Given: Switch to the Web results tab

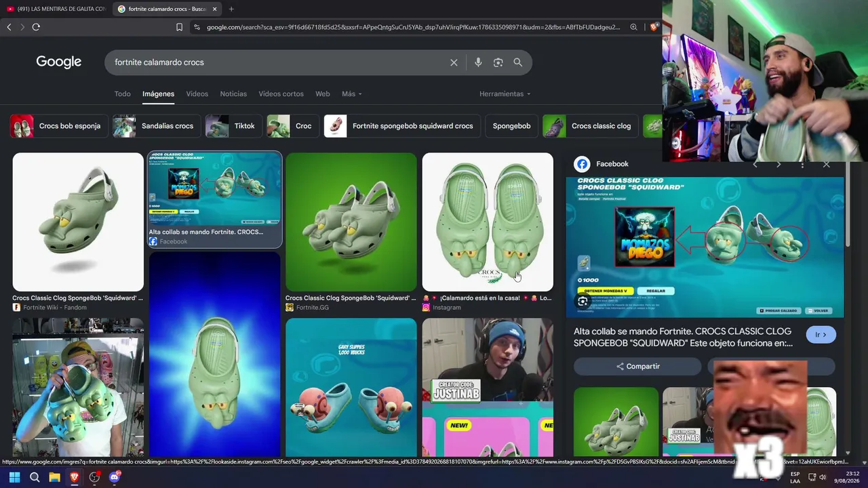Looking at the screenshot, I should click(x=323, y=94).
